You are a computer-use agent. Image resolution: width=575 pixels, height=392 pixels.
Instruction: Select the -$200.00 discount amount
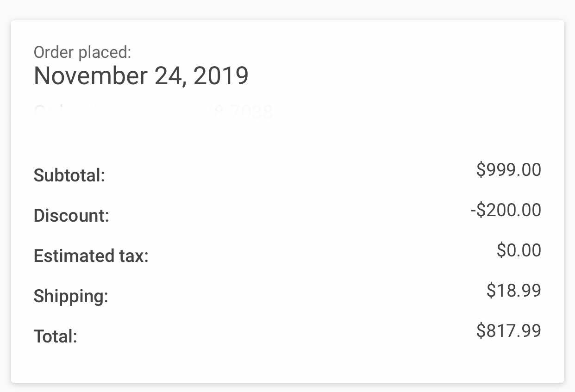506,210
